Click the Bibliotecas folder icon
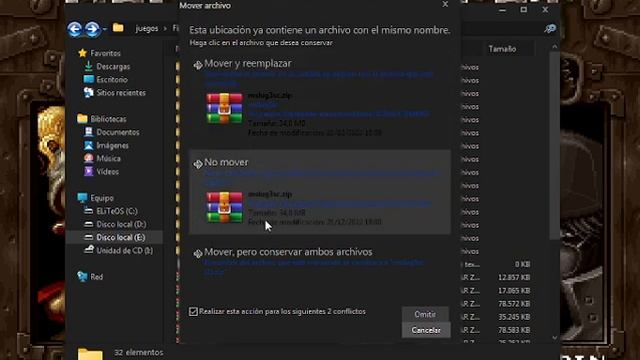This screenshot has height=360, width=640. point(82,118)
